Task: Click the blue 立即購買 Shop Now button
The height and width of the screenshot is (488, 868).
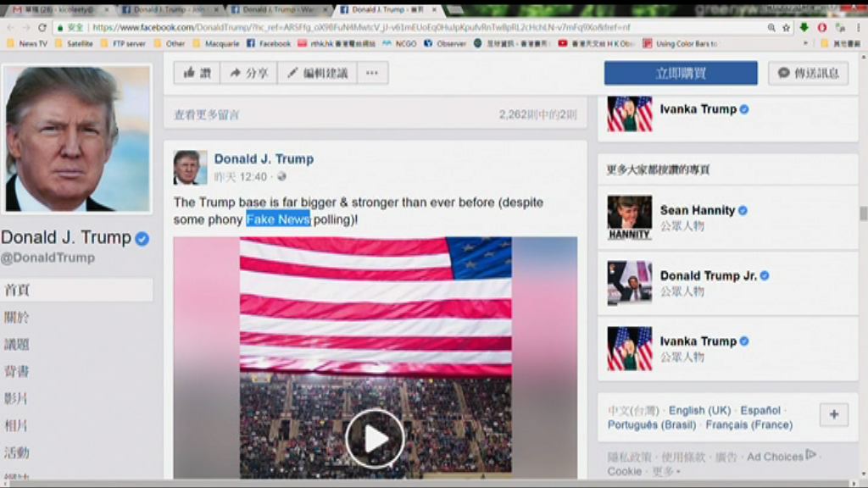Action: (x=681, y=73)
